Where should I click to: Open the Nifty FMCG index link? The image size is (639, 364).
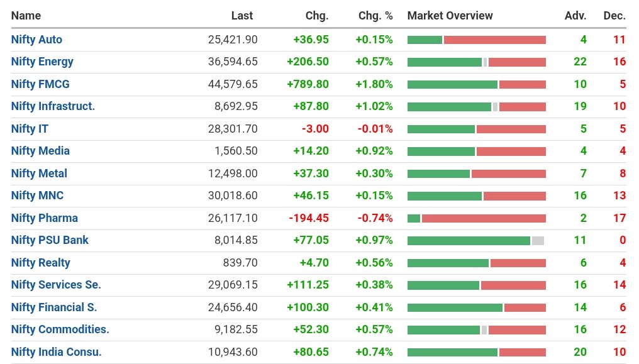tap(40, 84)
